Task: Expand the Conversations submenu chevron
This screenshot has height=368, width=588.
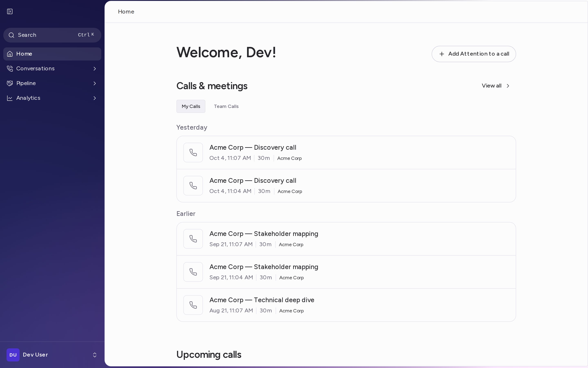Action: pyautogui.click(x=95, y=69)
